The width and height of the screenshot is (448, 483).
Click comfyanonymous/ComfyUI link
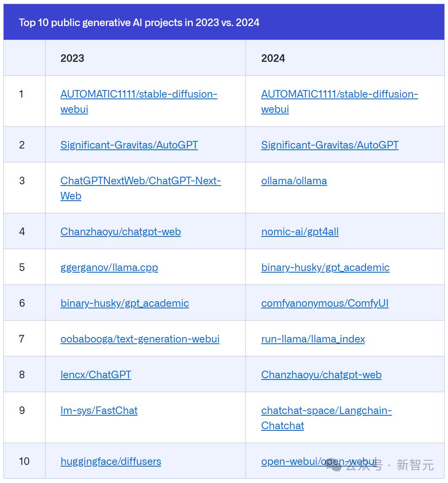(325, 303)
